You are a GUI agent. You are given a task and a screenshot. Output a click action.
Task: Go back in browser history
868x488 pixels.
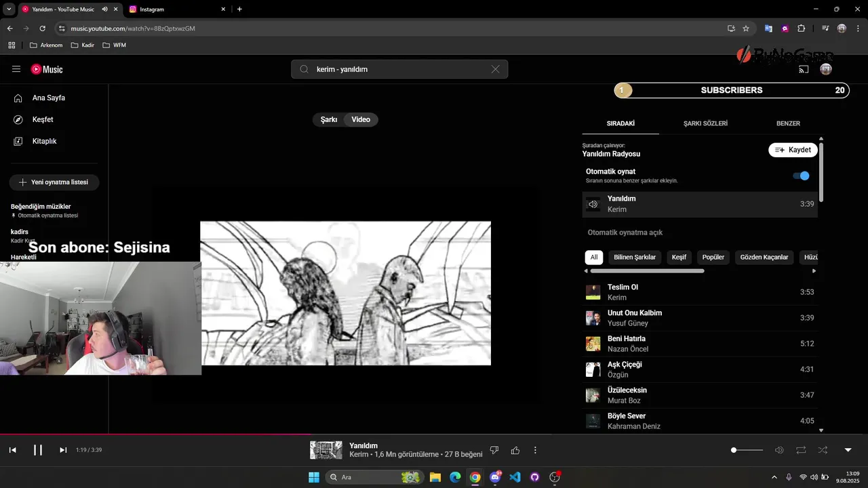point(9,28)
